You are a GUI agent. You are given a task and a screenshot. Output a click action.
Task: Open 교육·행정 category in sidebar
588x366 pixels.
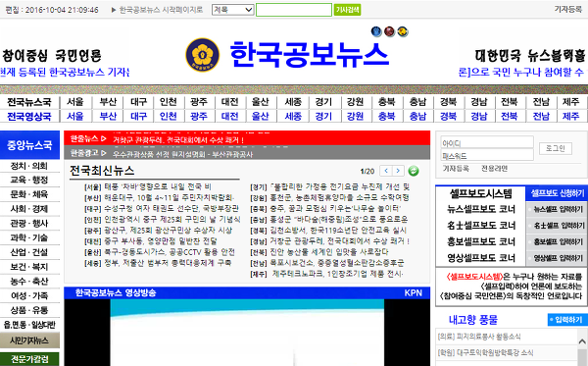point(29,180)
